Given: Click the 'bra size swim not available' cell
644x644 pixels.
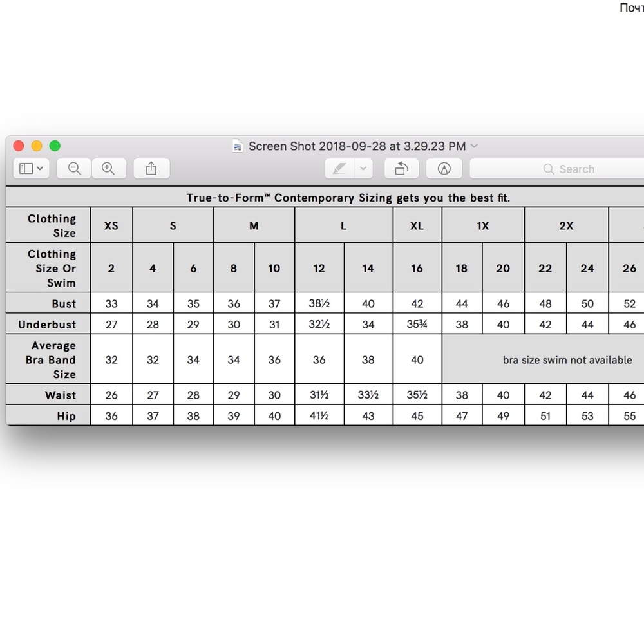Looking at the screenshot, I should click(567, 360).
